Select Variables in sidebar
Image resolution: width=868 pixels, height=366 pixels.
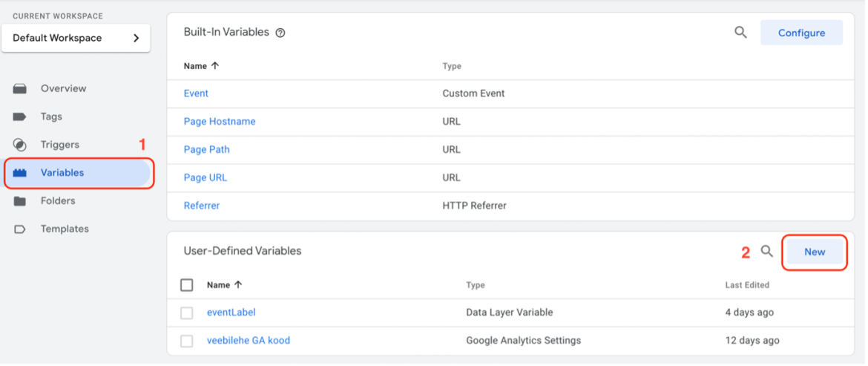click(79, 173)
